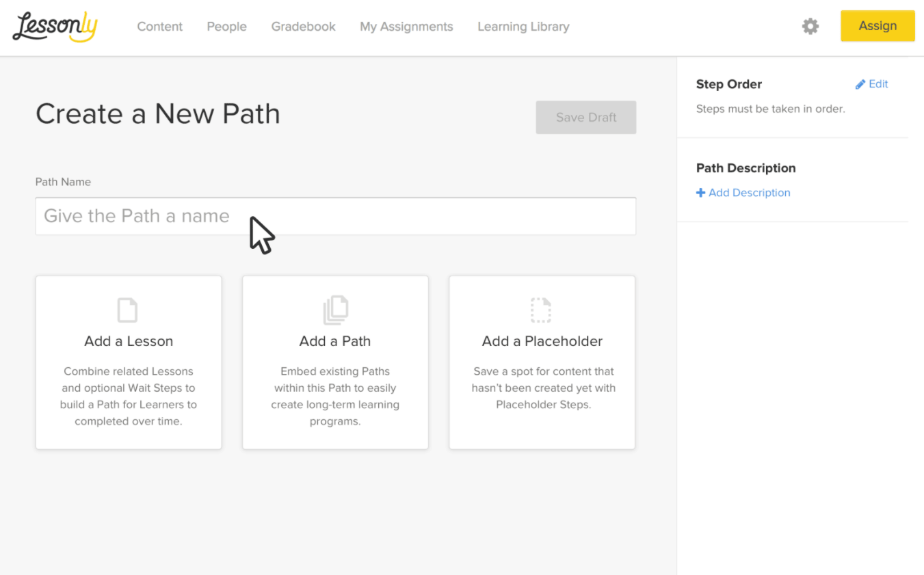924x575 pixels.
Task: Click the Add a Path stacked pages icon
Action: coord(335,310)
